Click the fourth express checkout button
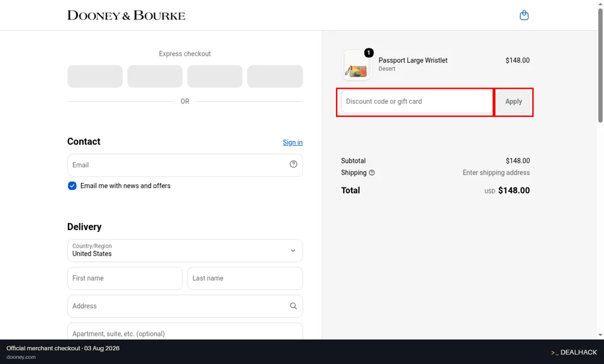Viewport: 604px width, 364px height. [x=275, y=76]
